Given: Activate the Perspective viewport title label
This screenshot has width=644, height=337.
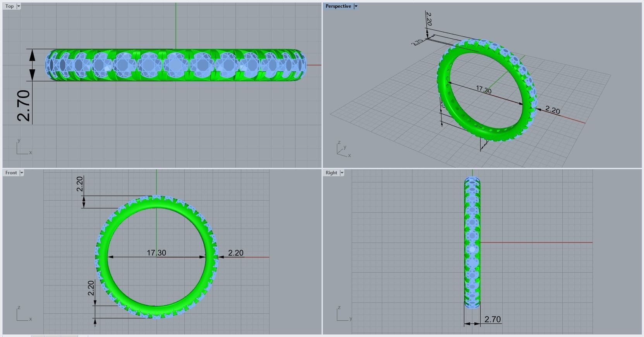Looking at the screenshot, I should coord(338,6).
